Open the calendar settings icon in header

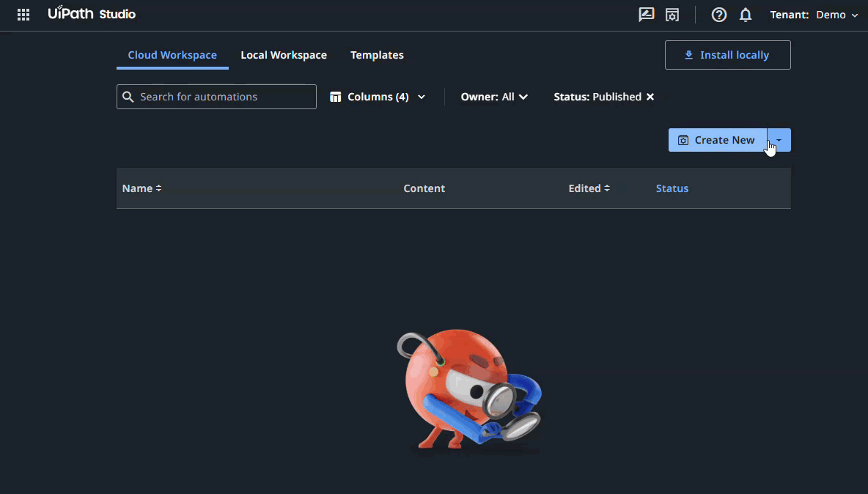pyautogui.click(x=672, y=15)
